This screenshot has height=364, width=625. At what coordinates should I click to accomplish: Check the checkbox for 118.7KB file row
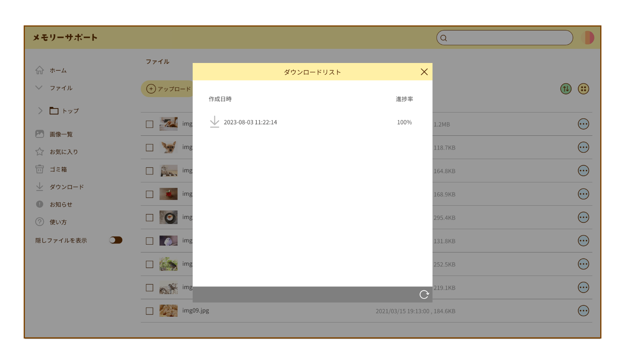pos(149,147)
